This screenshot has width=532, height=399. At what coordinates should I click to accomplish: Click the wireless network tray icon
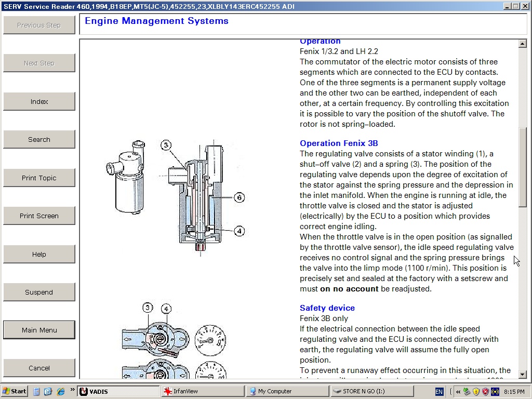495,392
